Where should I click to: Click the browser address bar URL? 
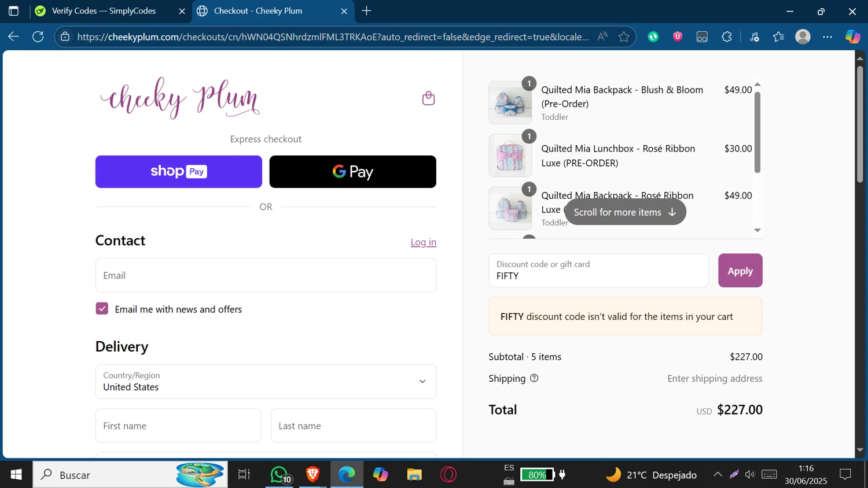click(333, 36)
